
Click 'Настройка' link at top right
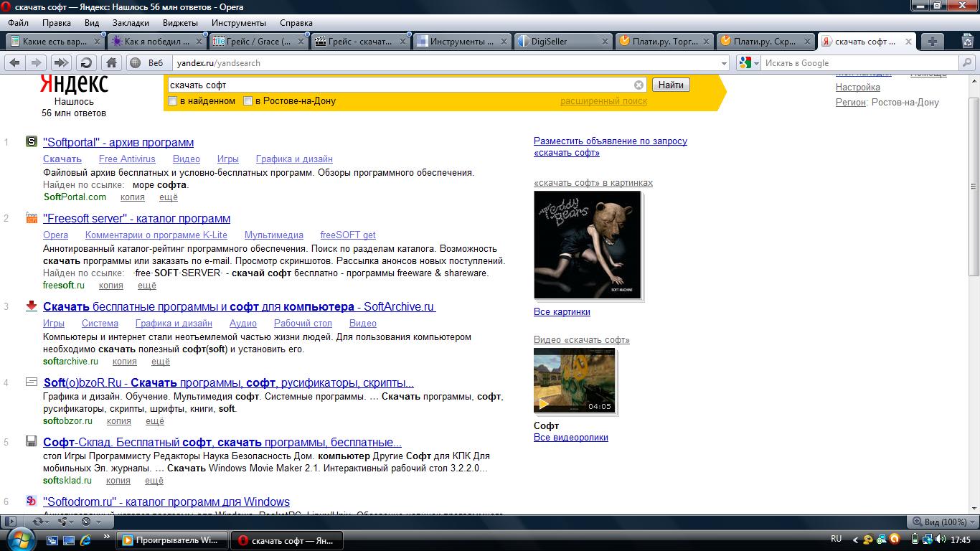click(857, 88)
